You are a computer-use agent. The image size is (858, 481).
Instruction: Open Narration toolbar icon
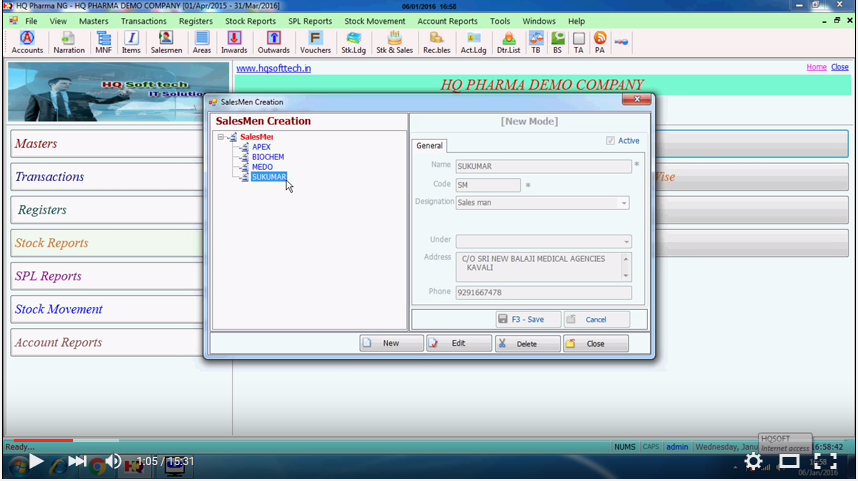(69, 42)
